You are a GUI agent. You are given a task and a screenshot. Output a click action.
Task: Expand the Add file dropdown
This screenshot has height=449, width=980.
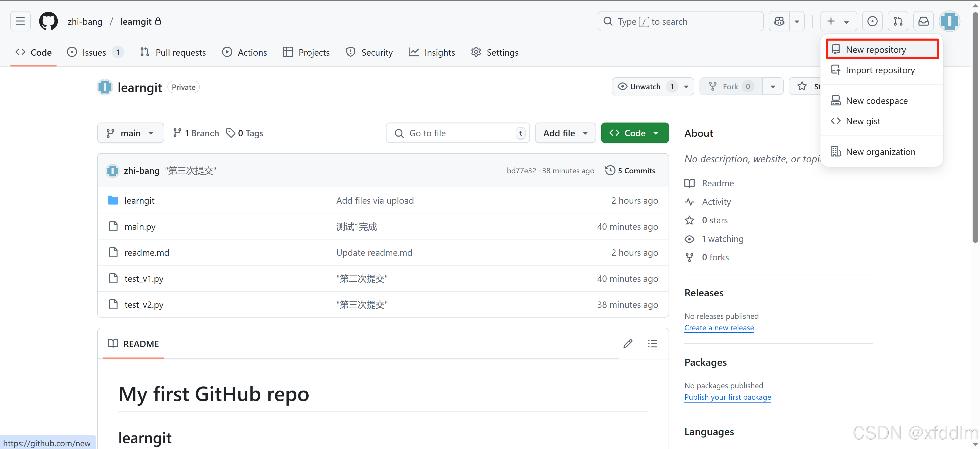tap(565, 133)
